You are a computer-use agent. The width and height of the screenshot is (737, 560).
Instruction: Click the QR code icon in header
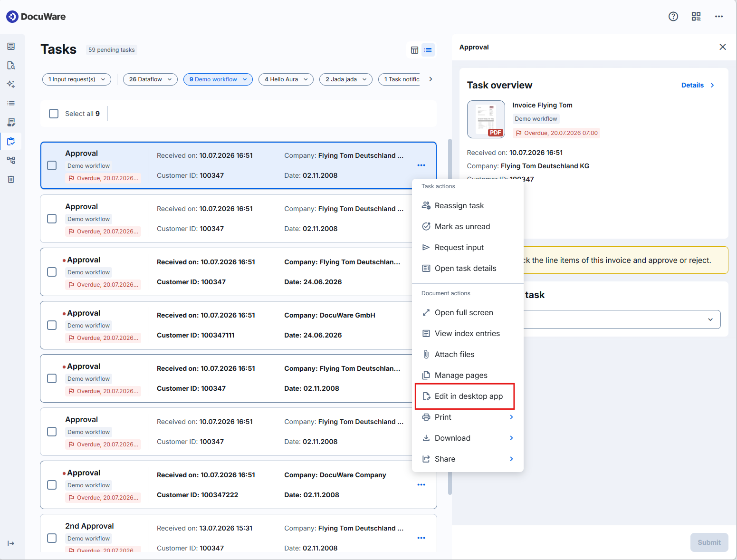click(696, 17)
